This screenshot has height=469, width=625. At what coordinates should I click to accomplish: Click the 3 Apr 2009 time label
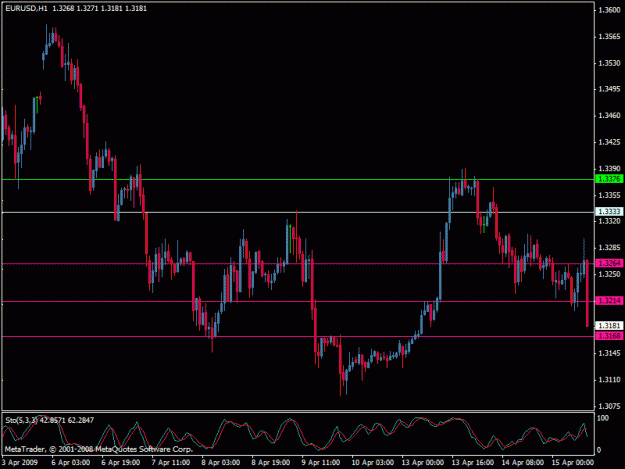[x=20, y=462]
